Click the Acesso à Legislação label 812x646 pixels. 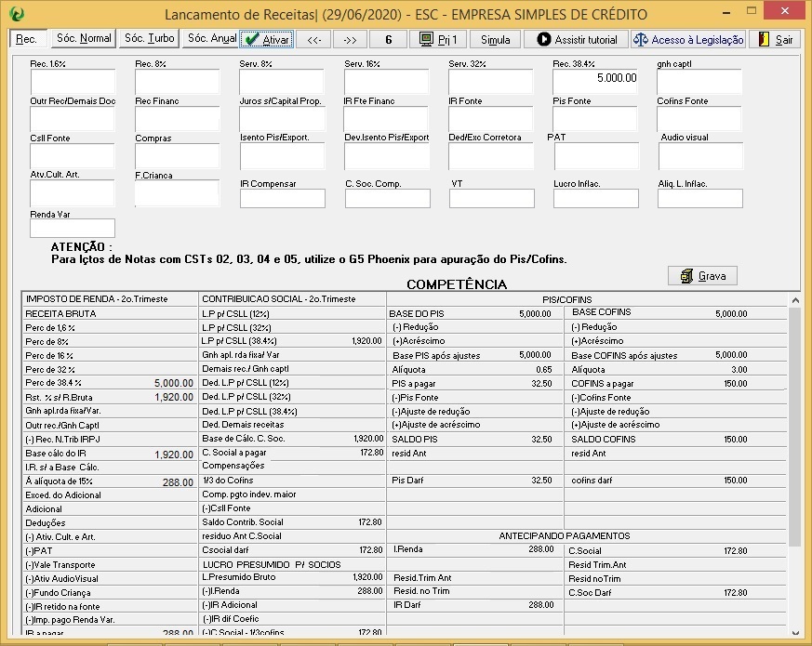tap(697, 40)
